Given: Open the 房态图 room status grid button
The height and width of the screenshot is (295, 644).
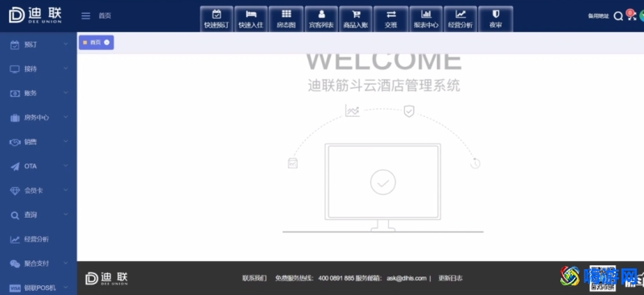Looking at the screenshot, I should click(286, 19).
